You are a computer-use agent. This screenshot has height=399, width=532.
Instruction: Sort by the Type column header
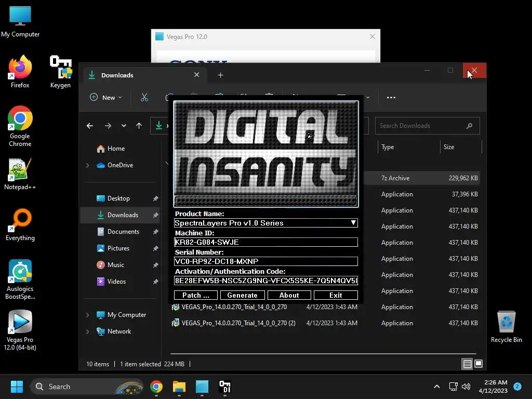click(x=388, y=147)
